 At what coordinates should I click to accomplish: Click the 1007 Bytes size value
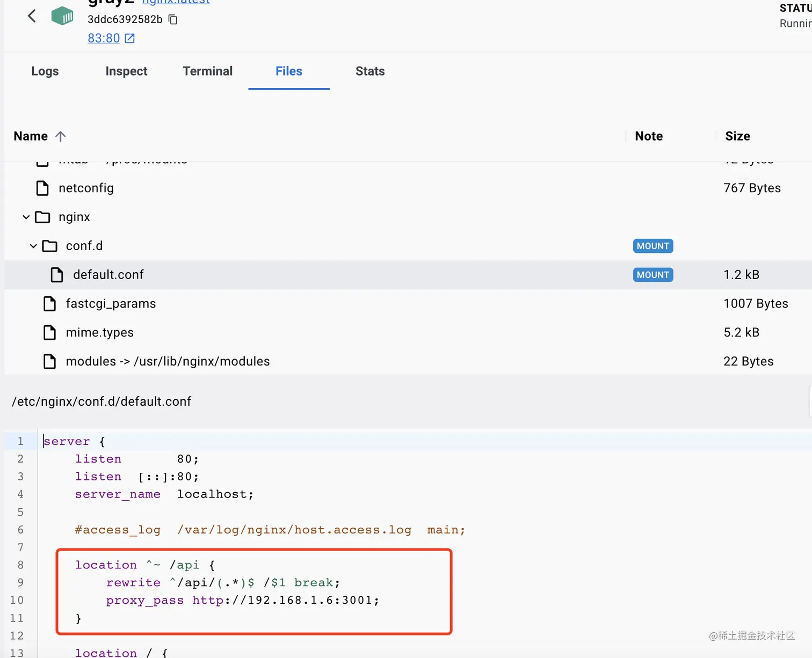tap(756, 304)
